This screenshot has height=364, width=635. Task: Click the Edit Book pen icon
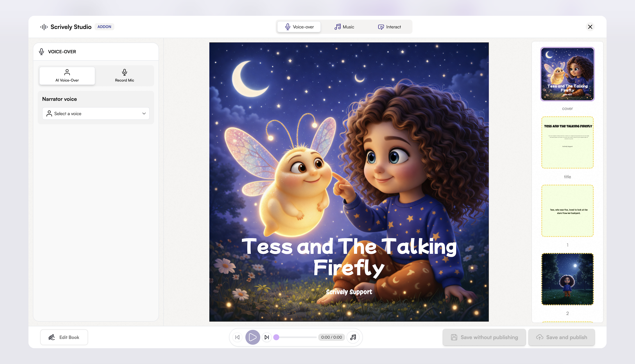(x=52, y=337)
